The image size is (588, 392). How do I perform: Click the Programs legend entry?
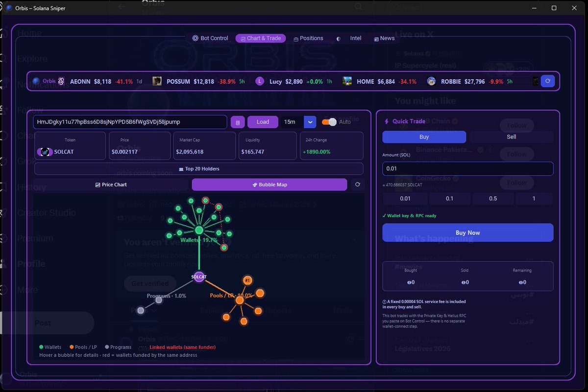(x=118, y=347)
